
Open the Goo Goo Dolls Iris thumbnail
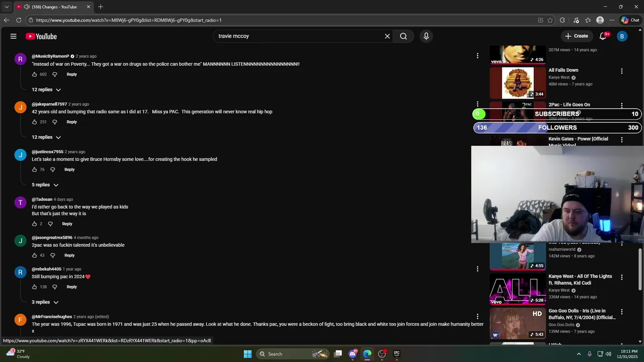[518, 323]
